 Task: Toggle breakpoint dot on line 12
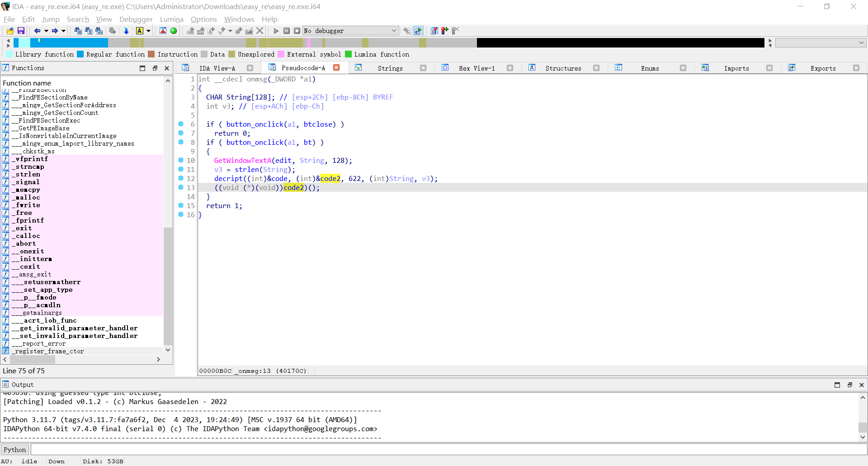181,178
